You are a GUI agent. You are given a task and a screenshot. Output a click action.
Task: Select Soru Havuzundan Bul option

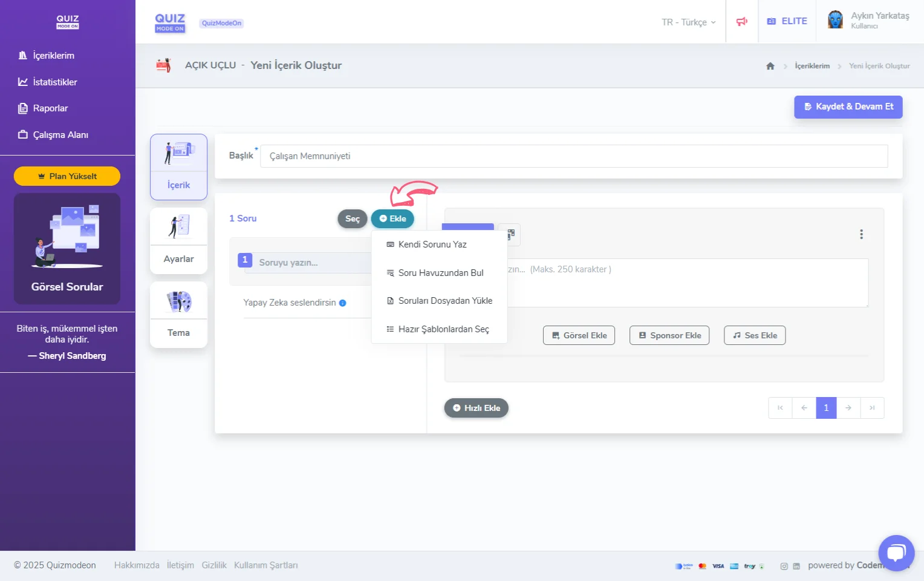click(440, 273)
